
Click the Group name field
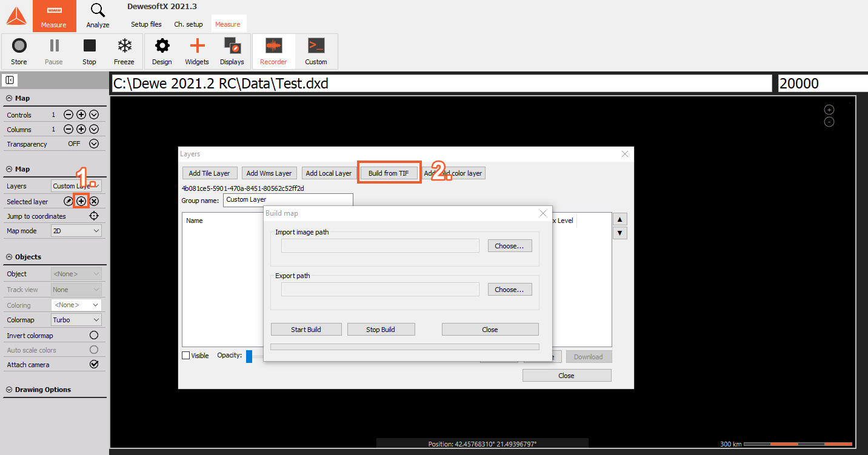click(288, 199)
